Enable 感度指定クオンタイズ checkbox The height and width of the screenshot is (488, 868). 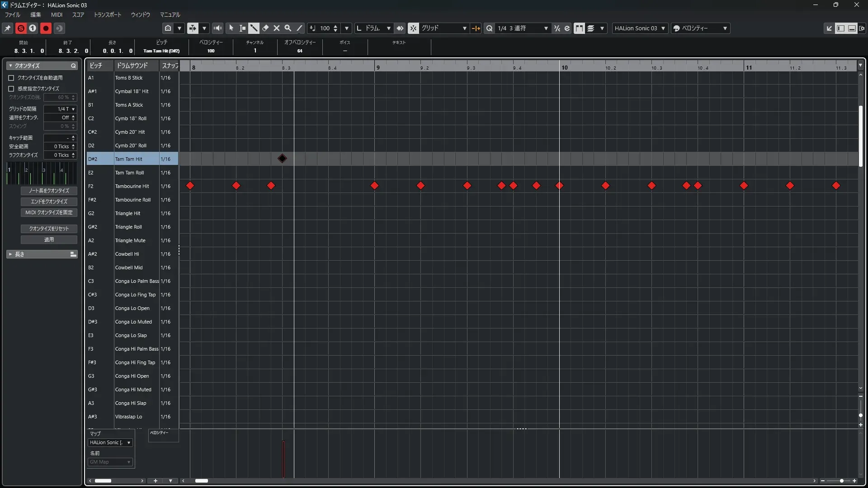11,89
